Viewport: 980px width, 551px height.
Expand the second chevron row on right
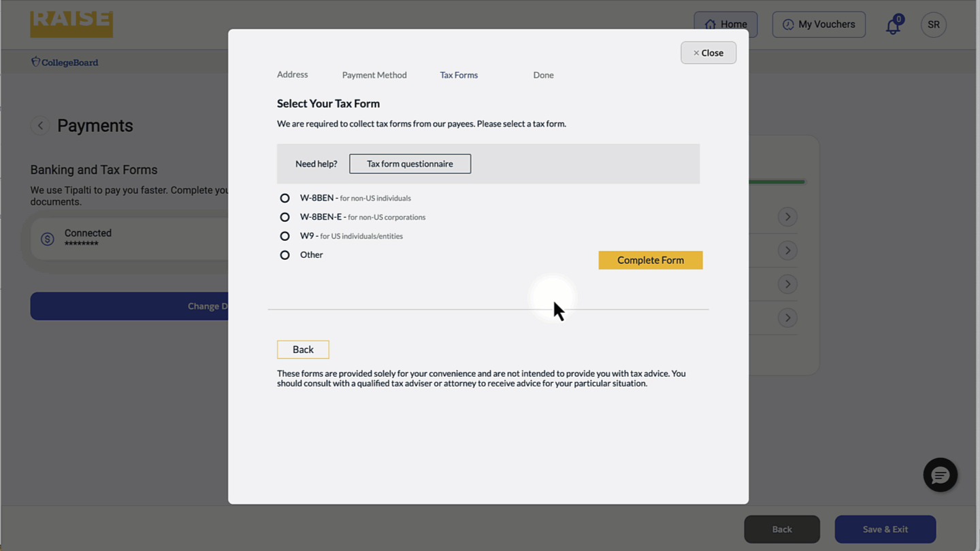coord(787,250)
